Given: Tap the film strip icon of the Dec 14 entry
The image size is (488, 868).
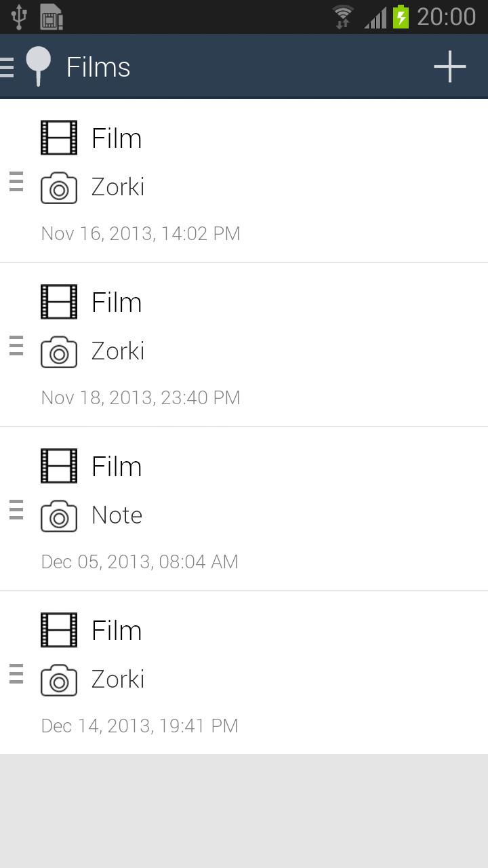Looking at the screenshot, I should 59,630.
